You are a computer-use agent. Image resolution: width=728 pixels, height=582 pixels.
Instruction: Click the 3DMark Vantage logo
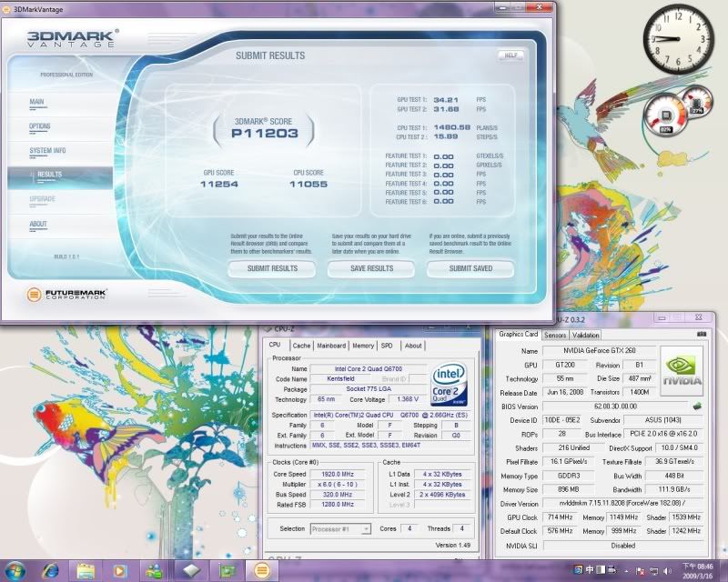point(72,38)
